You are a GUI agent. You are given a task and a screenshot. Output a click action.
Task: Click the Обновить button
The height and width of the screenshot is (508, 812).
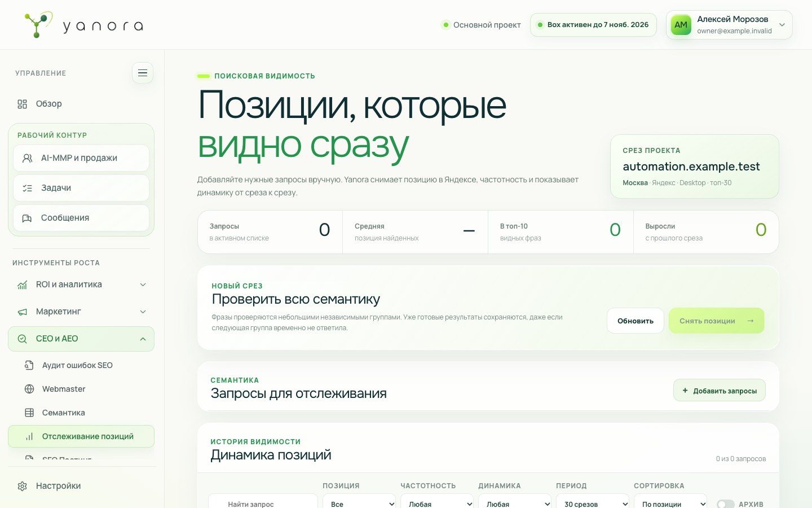click(x=636, y=321)
